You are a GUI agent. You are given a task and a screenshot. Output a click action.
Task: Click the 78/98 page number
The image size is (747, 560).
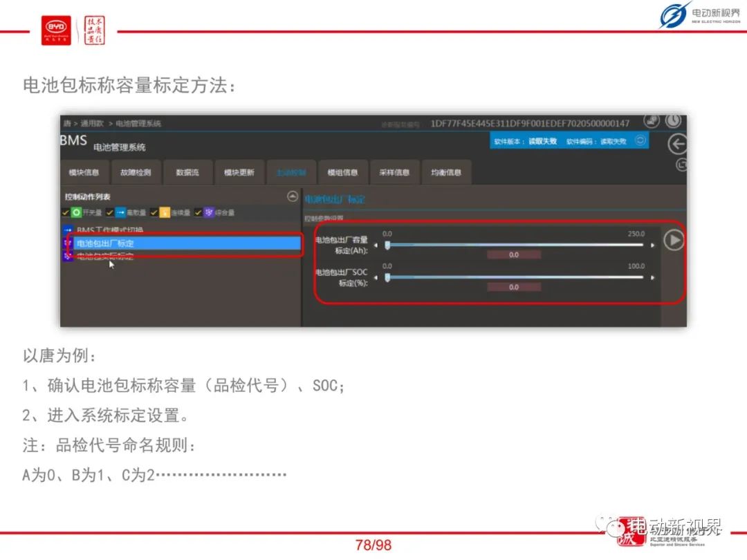pos(373,545)
